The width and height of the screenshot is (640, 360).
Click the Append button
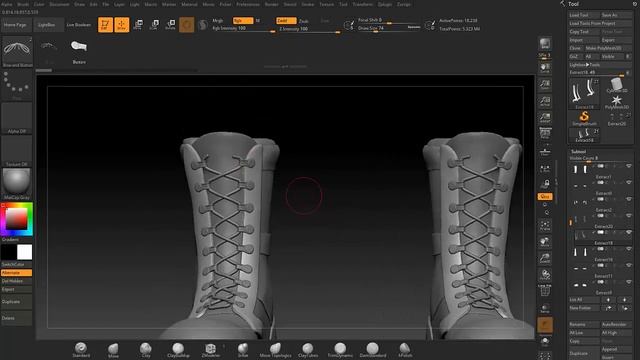pyautogui.click(x=616, y=349)
